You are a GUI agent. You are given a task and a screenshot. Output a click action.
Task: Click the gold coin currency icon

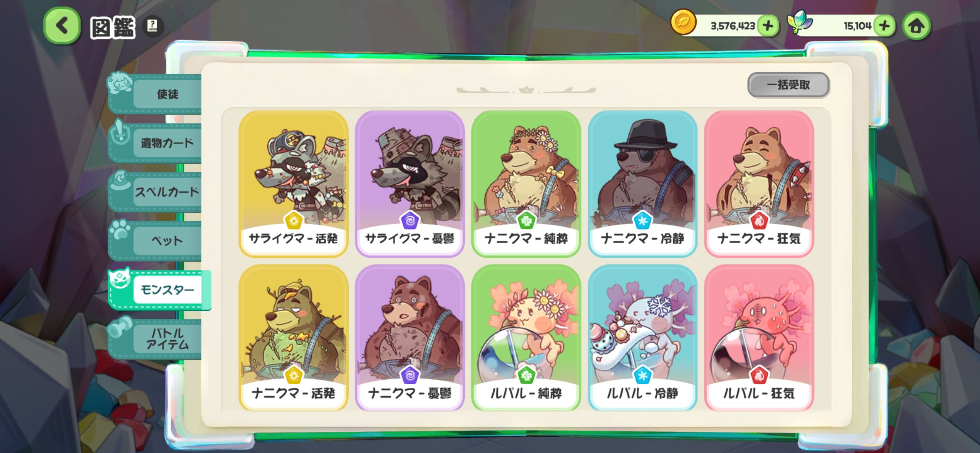pos(683,22)
